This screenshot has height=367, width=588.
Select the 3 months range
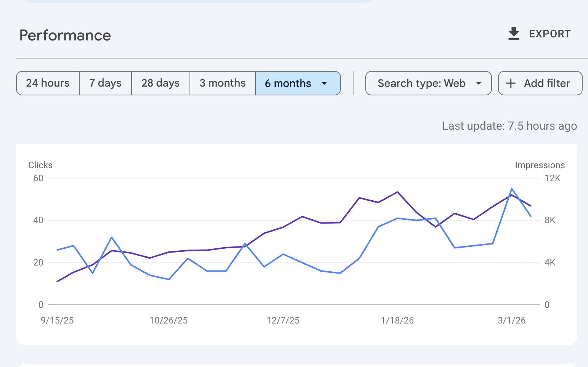pyautogui.click(x=223, y=83)
